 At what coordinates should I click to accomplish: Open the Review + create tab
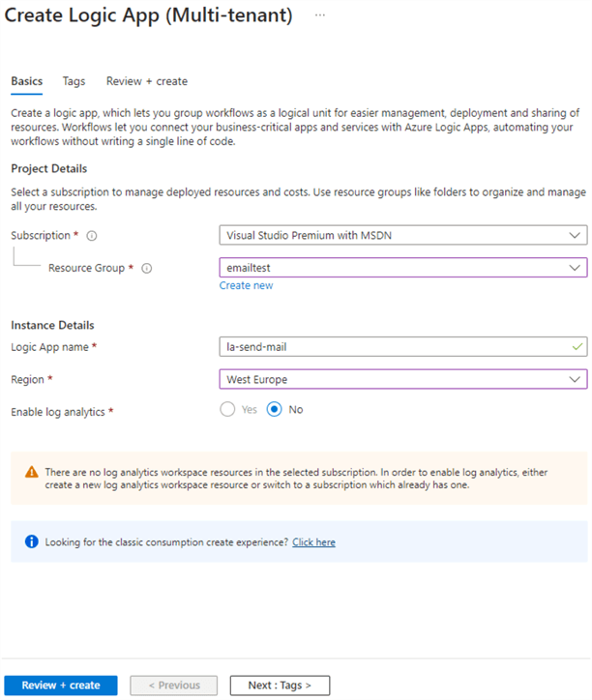146,81
